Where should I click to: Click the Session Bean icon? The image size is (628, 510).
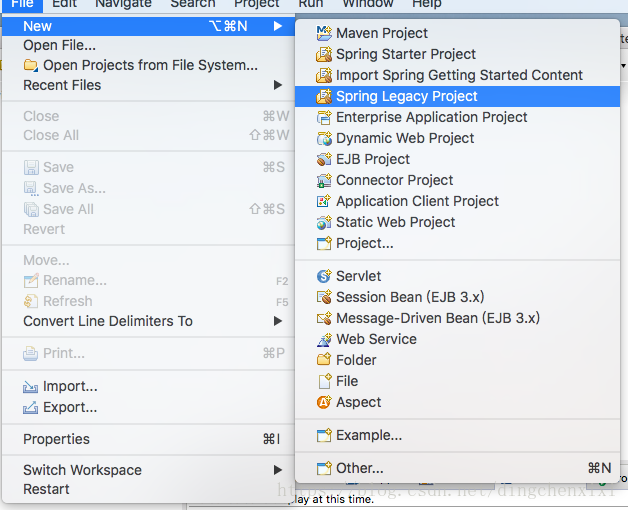[x=324, y=297]
